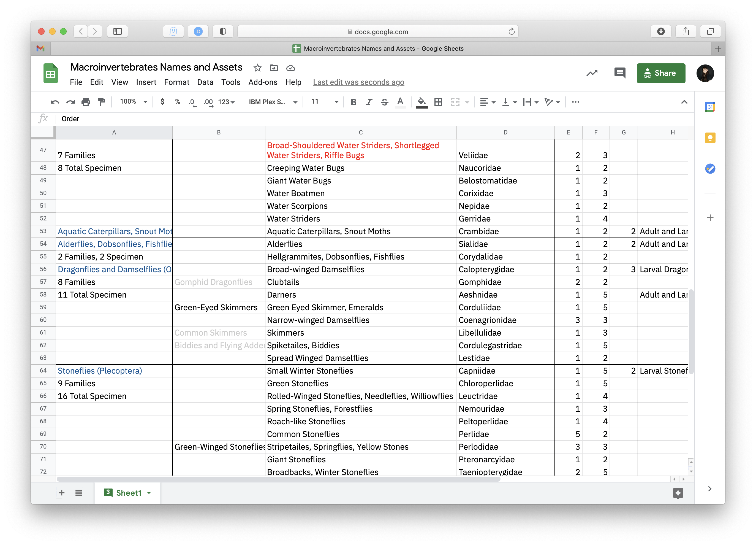Open text rotation dropdown
The width and height of the screenshot is (756, 545).
[552, 102]
